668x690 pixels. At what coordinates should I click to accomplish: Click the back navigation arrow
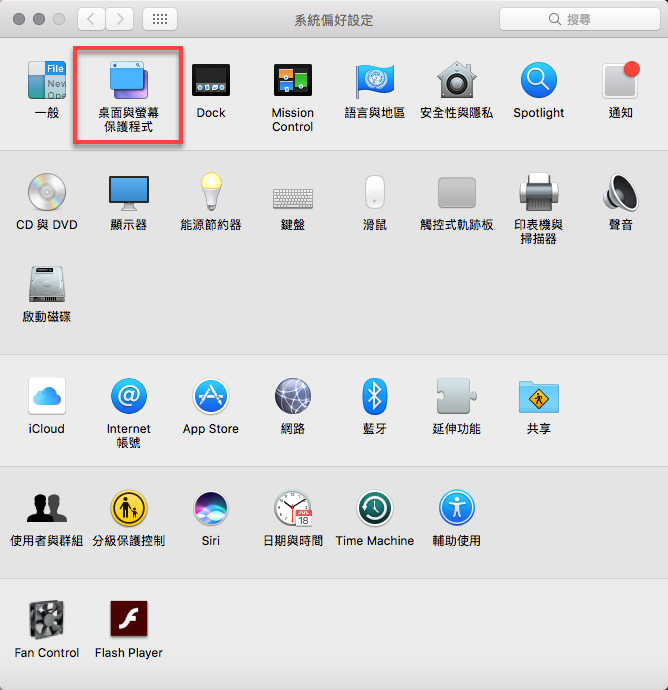pos(91,19)
